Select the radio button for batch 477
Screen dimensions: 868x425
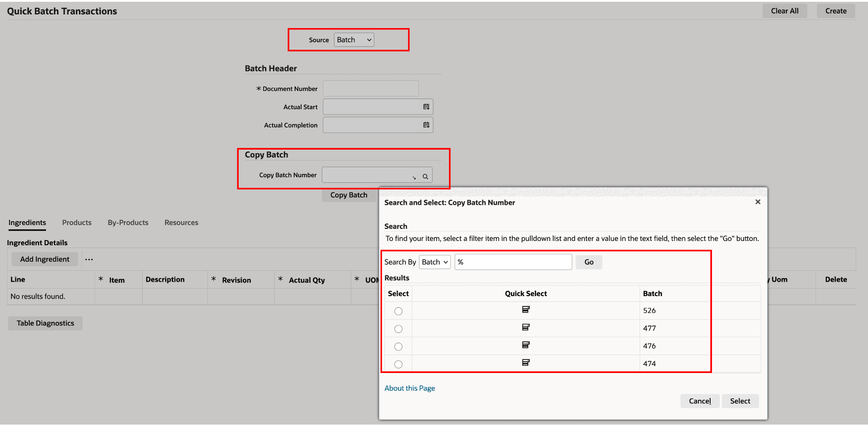(x=398, y=329)
